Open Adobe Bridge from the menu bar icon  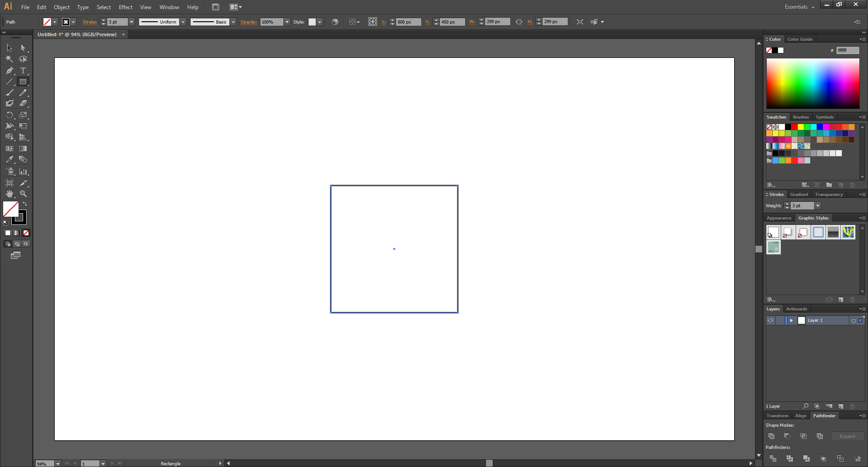pyautogui.click(x=216, y=7)
